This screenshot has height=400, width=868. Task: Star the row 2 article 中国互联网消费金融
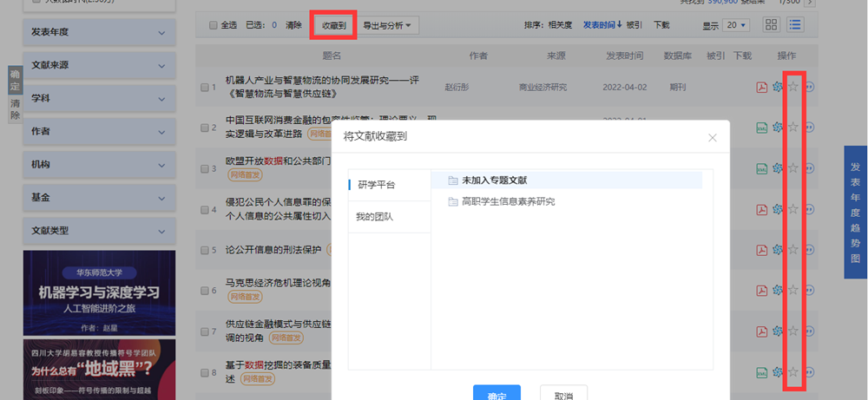(792, 128)
